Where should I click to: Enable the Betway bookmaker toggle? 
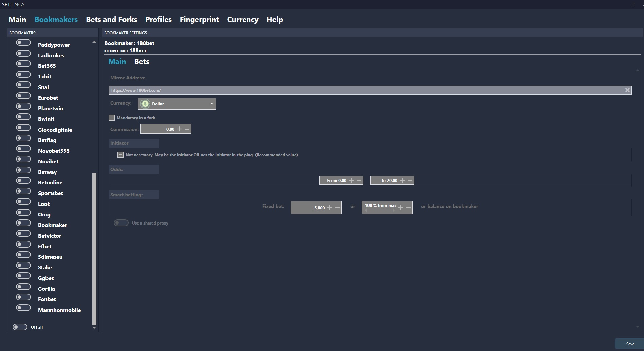click(x=23, y=170)
